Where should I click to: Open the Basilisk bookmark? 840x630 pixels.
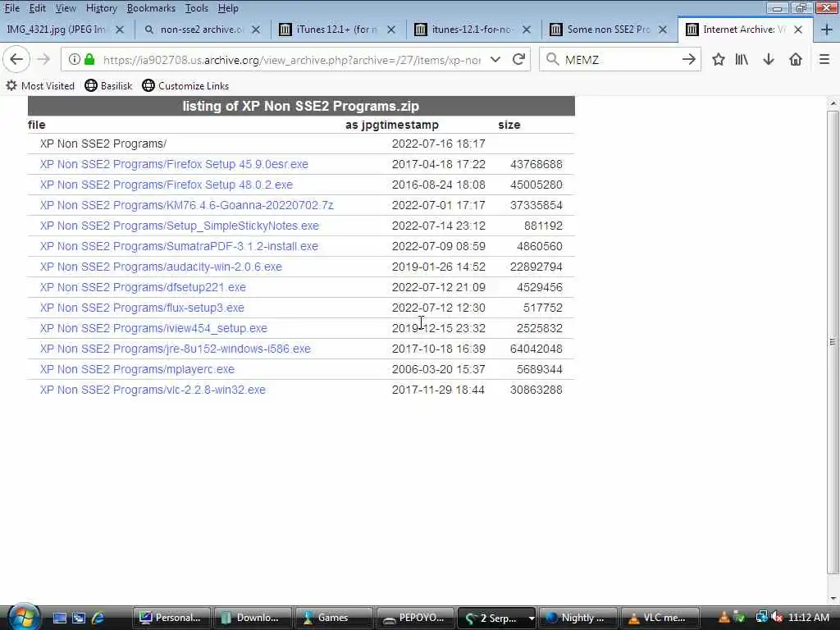click(109, 85)
